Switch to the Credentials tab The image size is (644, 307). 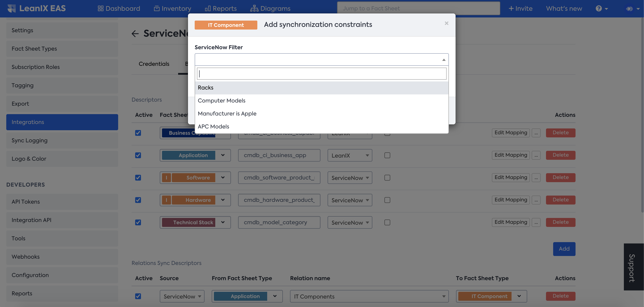[154, 64]
